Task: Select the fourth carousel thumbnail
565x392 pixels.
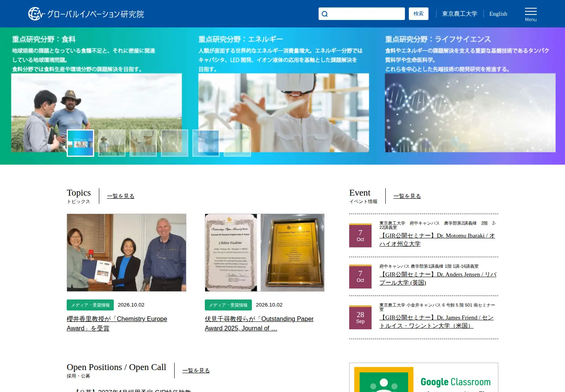Action: [x=175, y=143]
